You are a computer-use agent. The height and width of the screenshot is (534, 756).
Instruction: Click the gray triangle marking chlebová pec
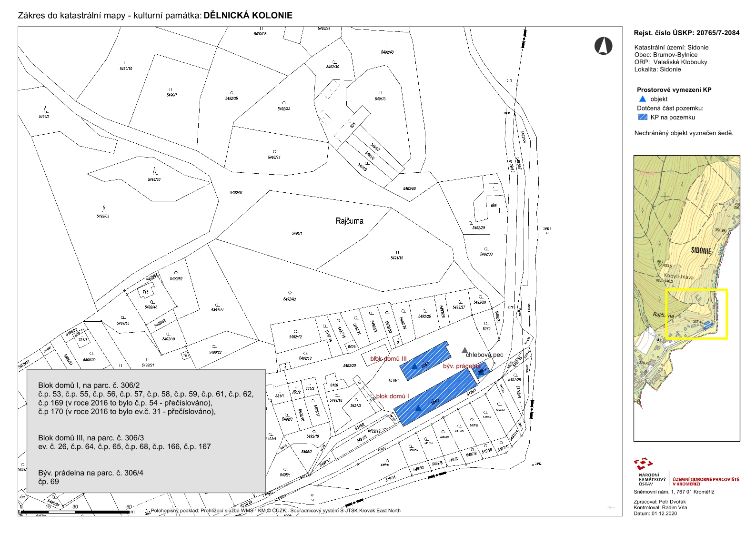465,350
